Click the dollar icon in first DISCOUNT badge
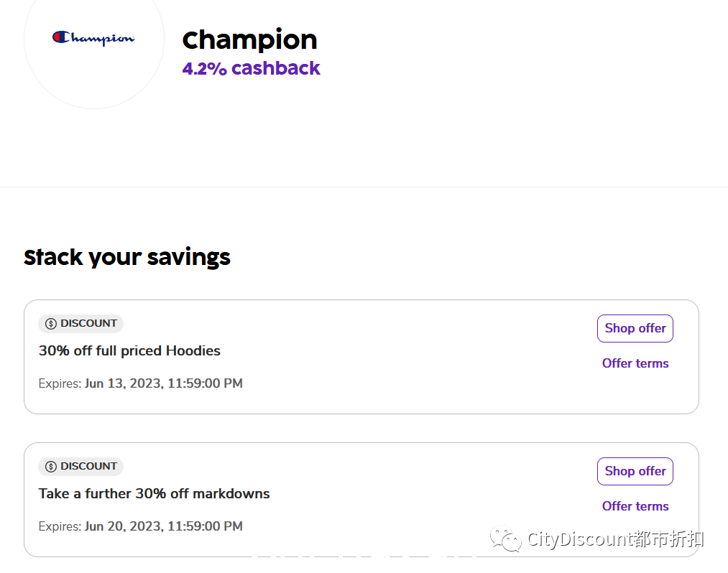The image size is (728, 573). (x=50, y=324)
